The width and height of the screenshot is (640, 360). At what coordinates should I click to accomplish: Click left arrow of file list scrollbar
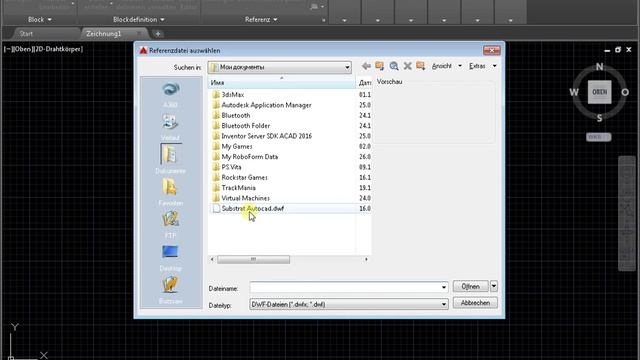[212, 259]
